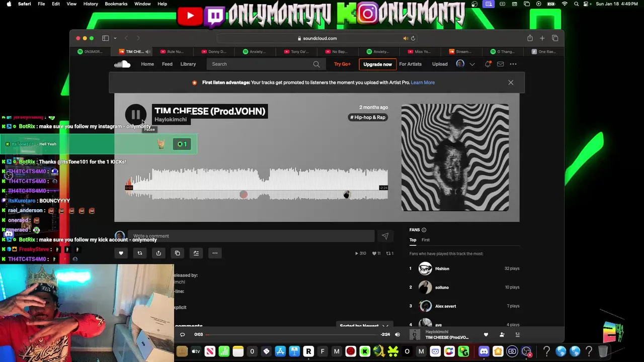Click the Learn More link in banner
644x362 pixels.
(423, 82)
